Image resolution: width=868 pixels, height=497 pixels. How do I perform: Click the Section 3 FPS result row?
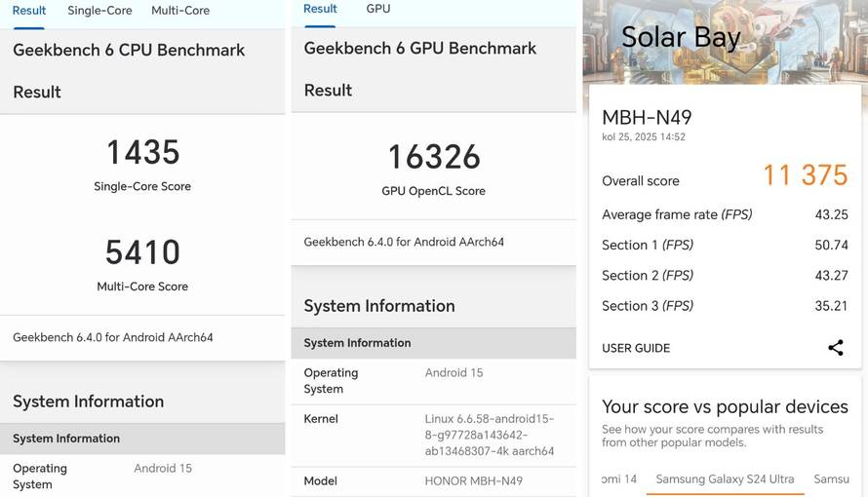coord(724,306)
